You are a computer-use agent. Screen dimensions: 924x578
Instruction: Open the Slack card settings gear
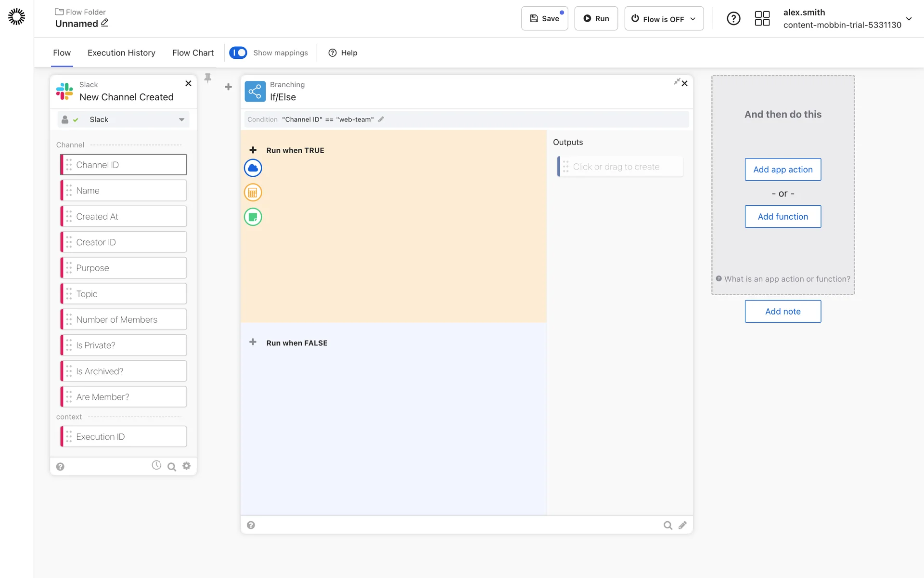187,466
